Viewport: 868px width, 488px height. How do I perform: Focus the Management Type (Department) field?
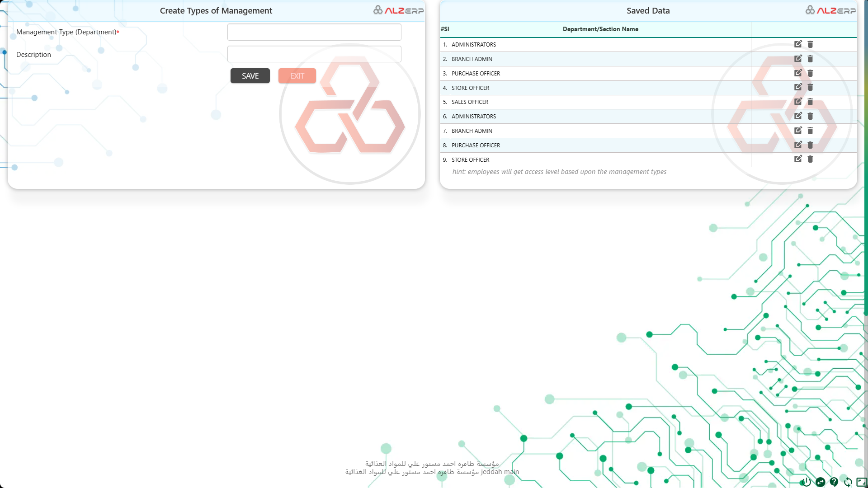[314, 32]
